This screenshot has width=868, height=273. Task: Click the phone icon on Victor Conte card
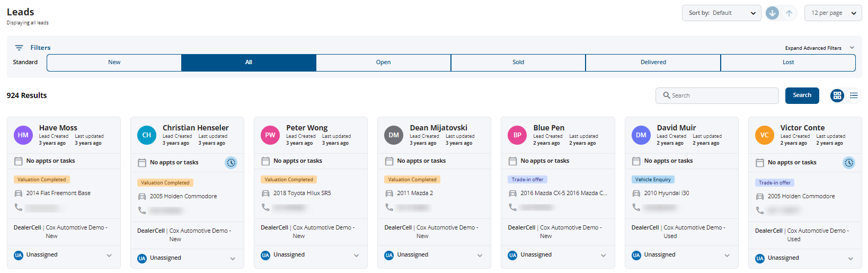pyautogui.click(x=760, y=210)
